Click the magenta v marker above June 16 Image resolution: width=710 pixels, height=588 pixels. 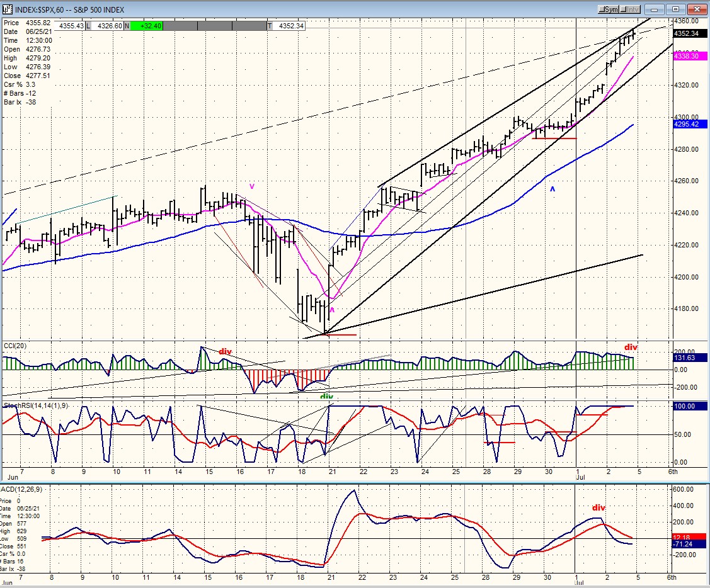pyautogui.click(x=252, y=186)
